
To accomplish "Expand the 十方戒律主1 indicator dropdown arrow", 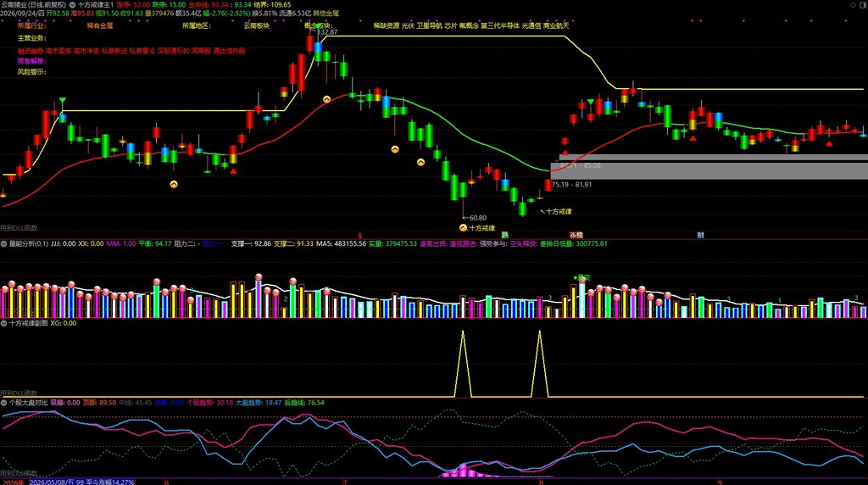I will (x=73, y=4).
